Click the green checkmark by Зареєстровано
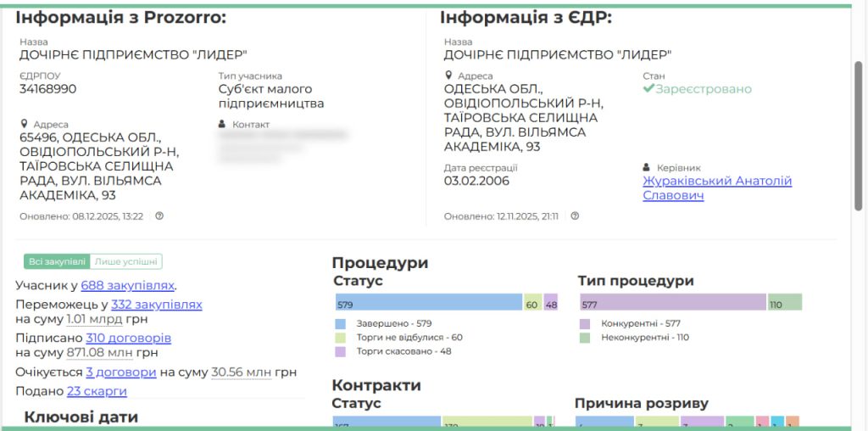 (x=648, y=89)
